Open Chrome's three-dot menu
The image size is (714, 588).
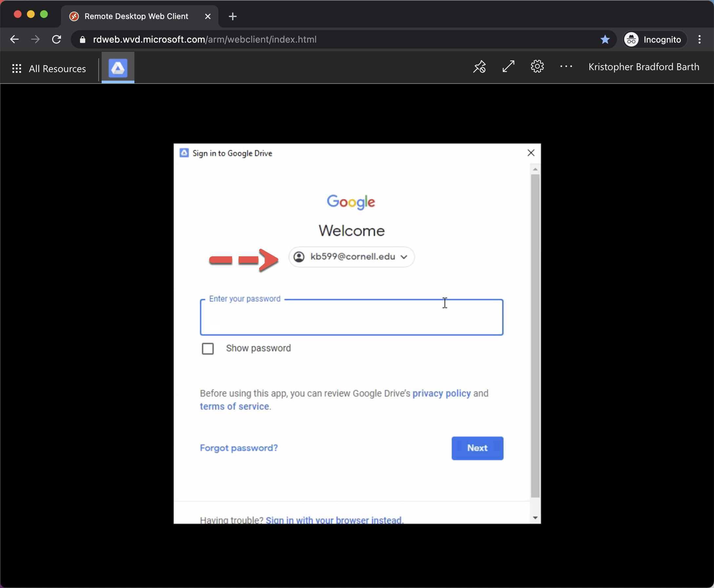point(700,39)
